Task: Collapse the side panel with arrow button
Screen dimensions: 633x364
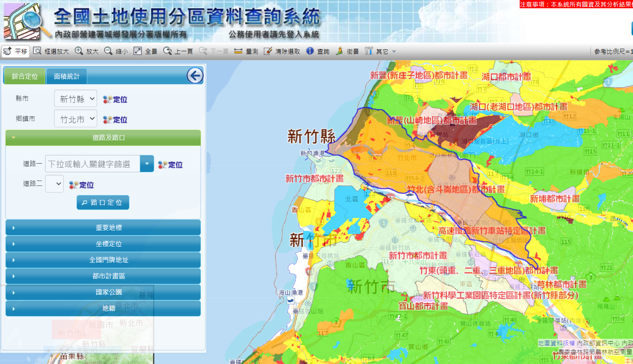Action: point(195,76)
